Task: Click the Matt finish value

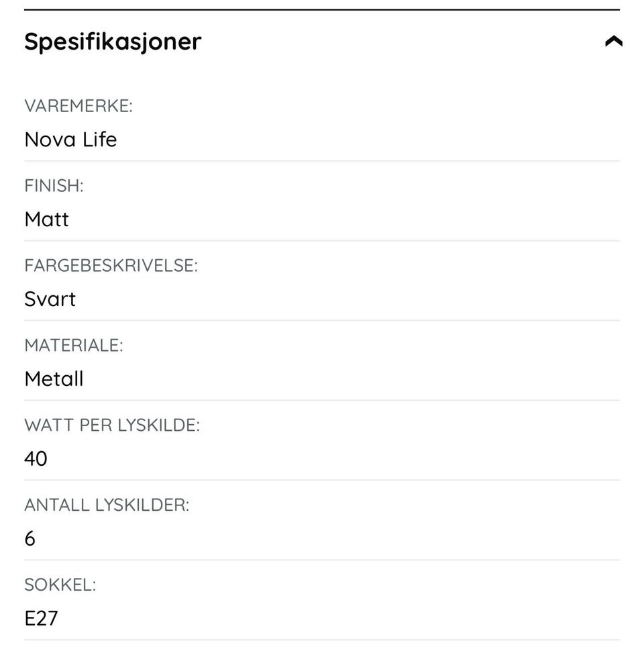Action: pyautogui.click(x=46, y=219)
